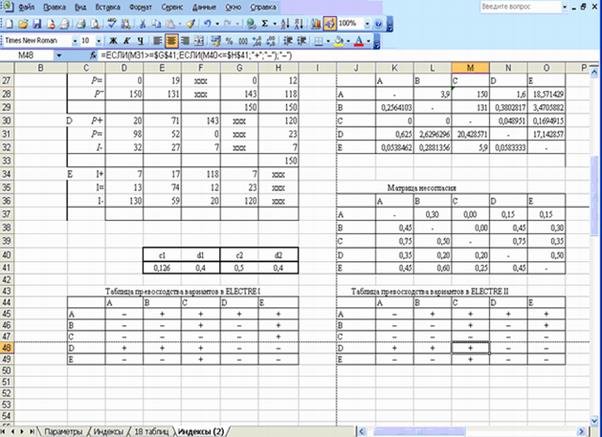
Task: Toggle center text alignment
Action: pyautogui.click(x=171, y=40)
